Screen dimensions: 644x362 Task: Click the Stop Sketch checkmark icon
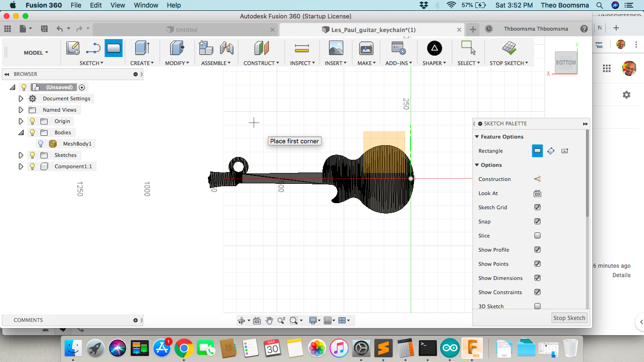point(509,48)
